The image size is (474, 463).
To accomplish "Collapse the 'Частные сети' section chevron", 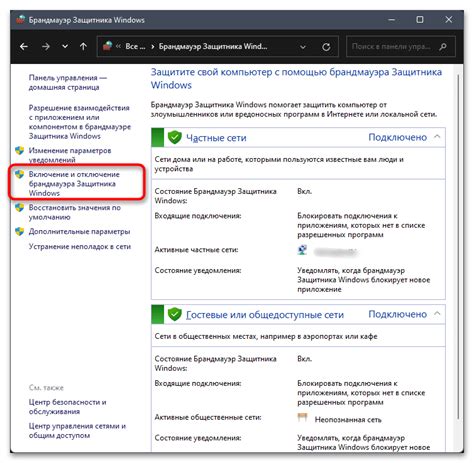I will pyautogui.click(x=437, y=137).
